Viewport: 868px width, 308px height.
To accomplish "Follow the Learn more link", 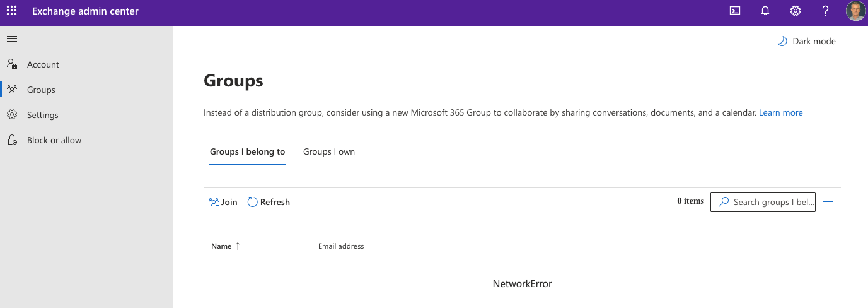I will 781,112.
